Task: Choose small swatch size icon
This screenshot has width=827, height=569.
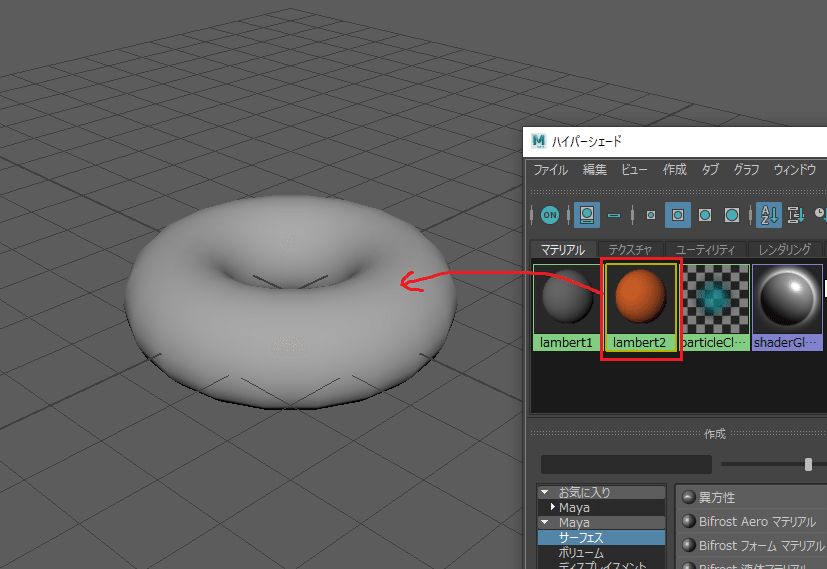Action: [x=651, y=215]
